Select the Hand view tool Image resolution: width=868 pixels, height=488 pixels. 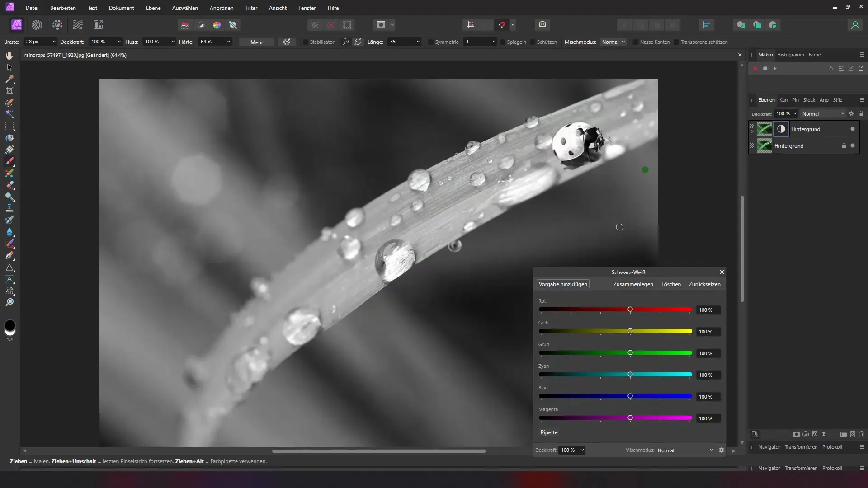point(9,56)
